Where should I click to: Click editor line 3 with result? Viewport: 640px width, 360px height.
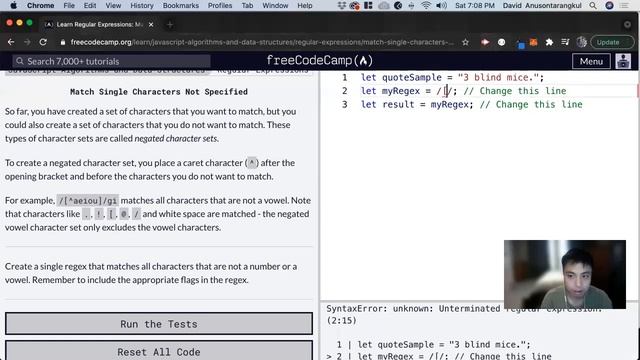pos(471,104)
